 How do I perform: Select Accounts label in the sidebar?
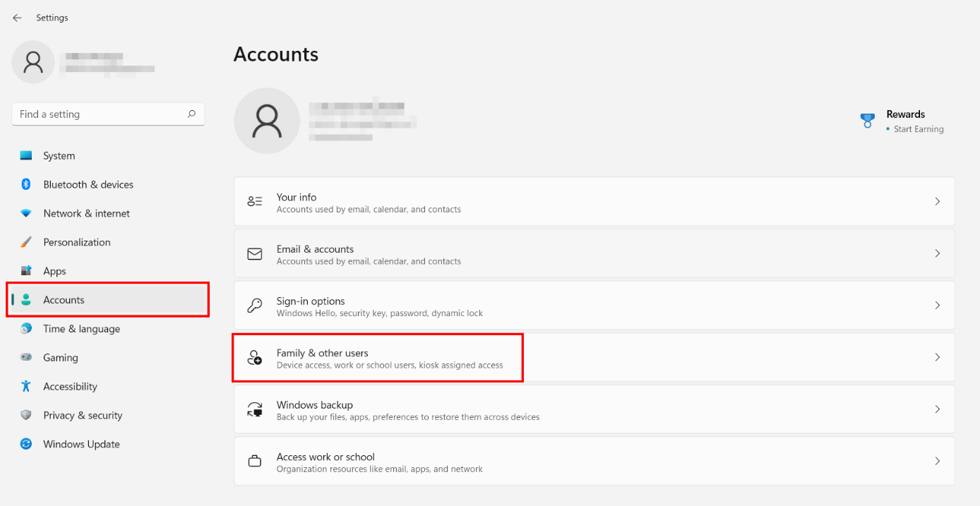(x=64, y=300)
